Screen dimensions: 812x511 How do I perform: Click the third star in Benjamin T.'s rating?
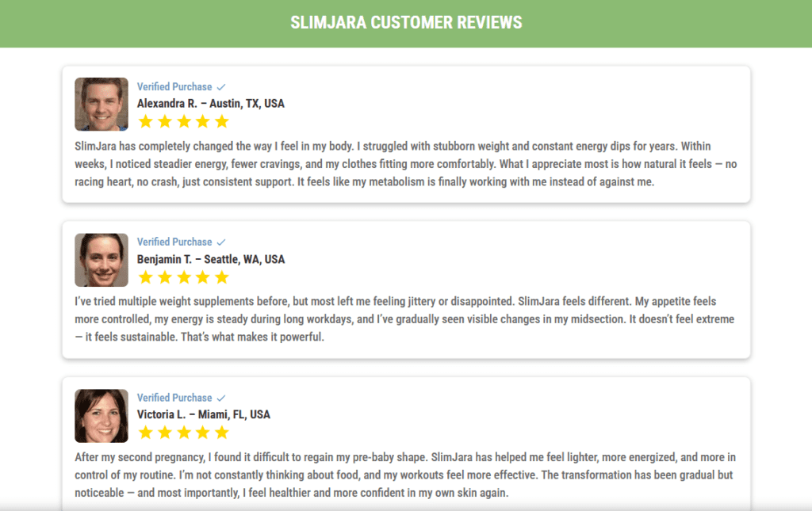(x=184, y=277)
